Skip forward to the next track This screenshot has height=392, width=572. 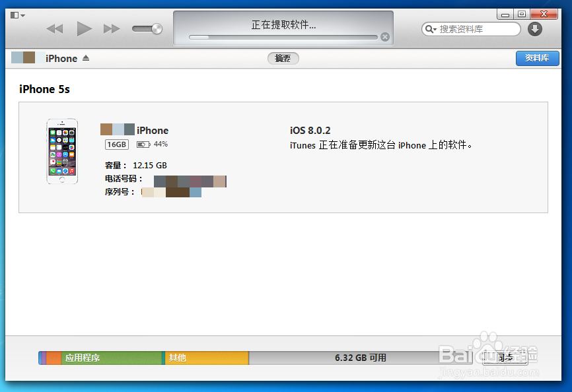coord(112,29)
